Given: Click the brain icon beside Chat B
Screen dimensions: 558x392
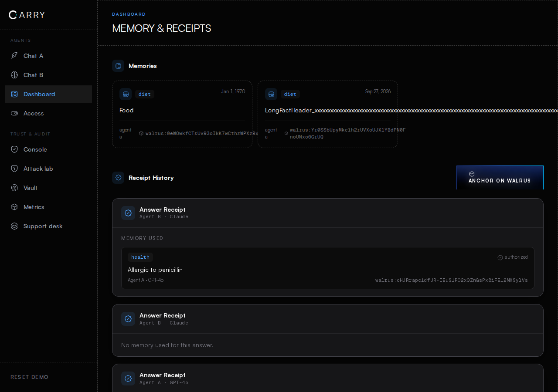Looking at the screenshot, I should [x=14, y=75].
